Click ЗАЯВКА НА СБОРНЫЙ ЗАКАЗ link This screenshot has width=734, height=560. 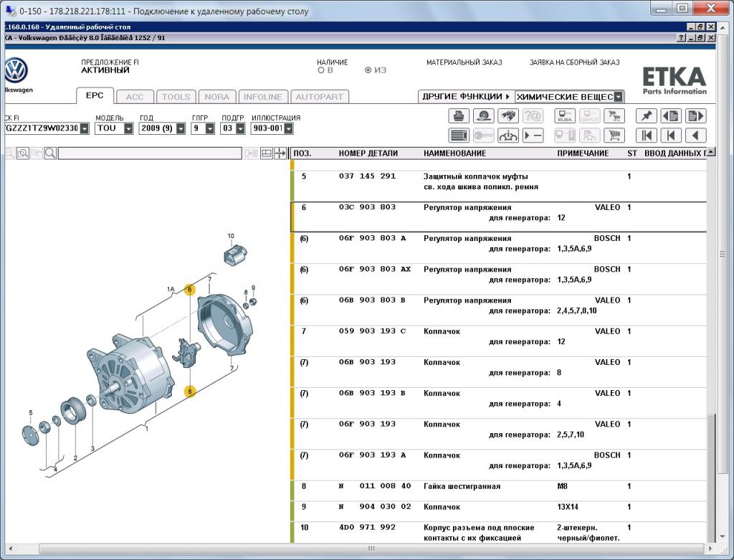coord(574,62)
